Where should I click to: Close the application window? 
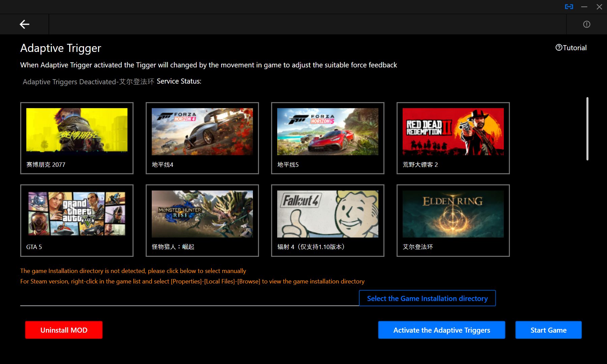click(x=599, y=7)
